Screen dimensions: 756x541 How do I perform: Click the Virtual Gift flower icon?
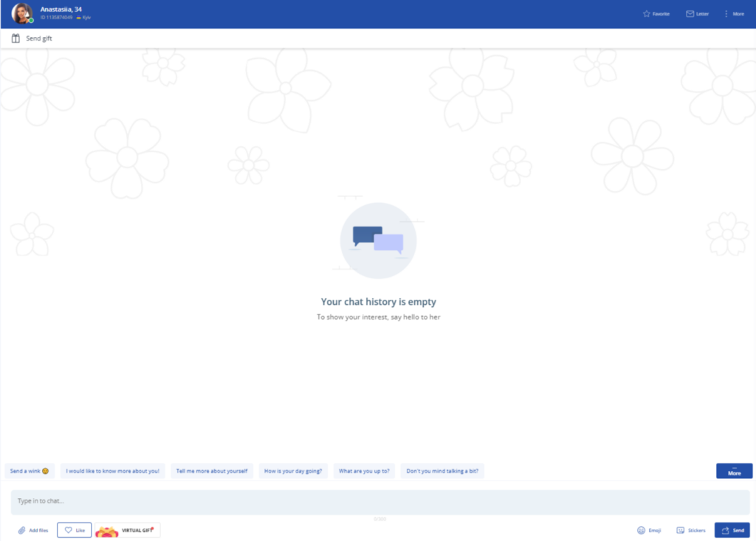click(x=108, y=530)
